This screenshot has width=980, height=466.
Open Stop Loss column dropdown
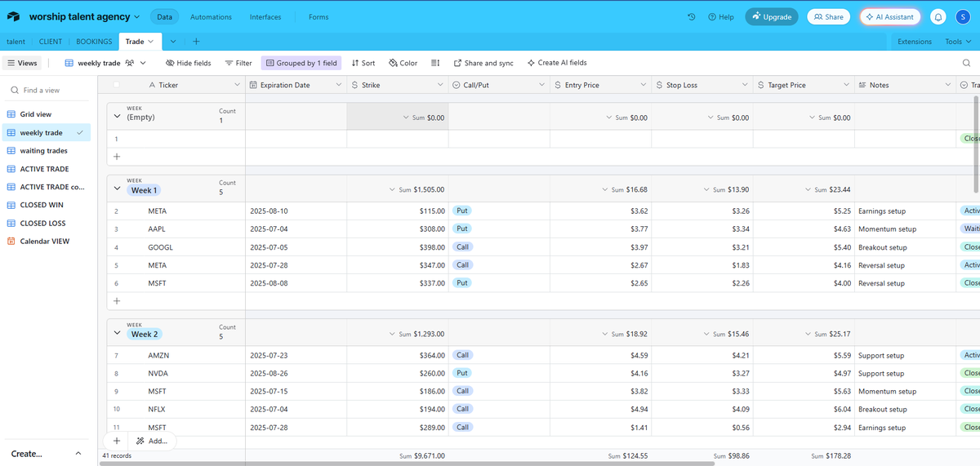[x=745, y=85]
